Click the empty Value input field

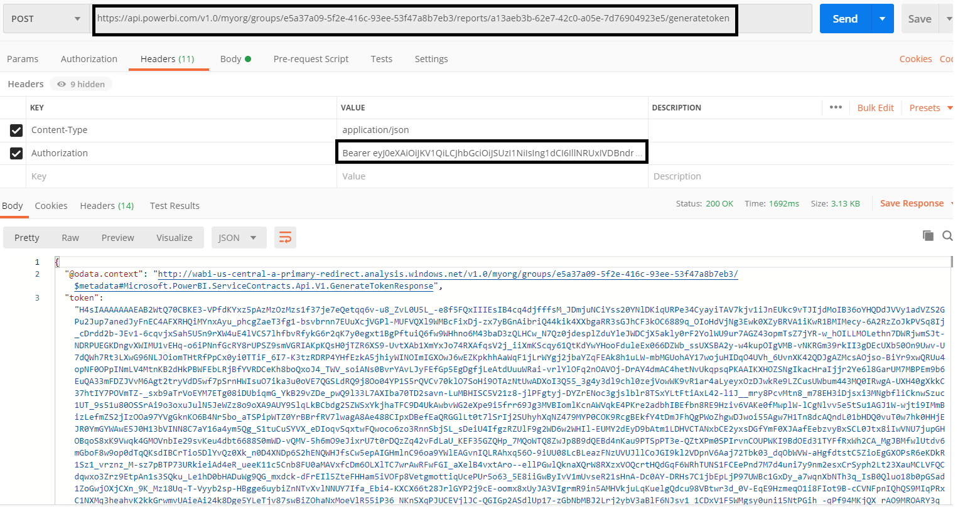coord(493,176)
